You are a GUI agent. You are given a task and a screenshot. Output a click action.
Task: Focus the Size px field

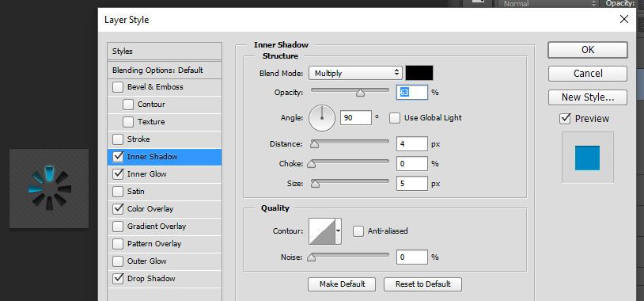412,184
